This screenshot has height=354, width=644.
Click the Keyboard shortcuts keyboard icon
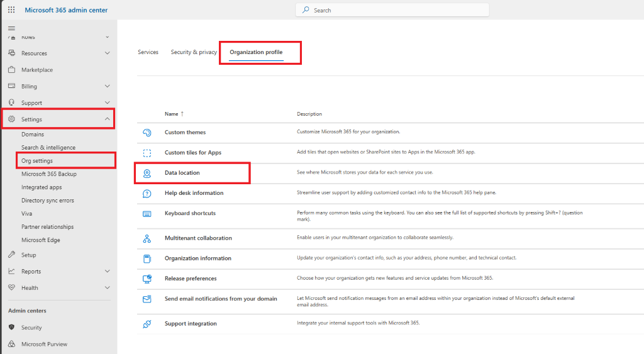tap(147, 214)
